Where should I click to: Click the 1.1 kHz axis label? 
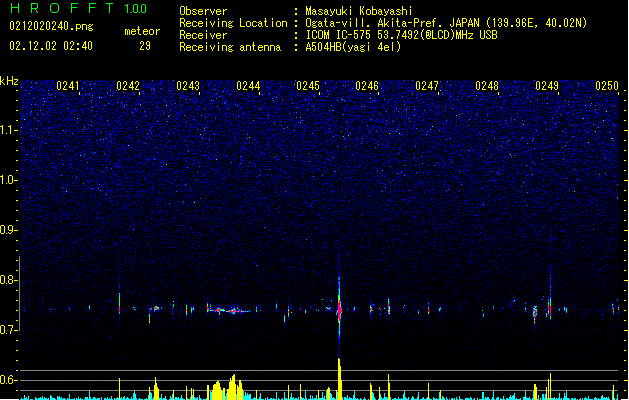pyautogui.click(x=9, y=130)
